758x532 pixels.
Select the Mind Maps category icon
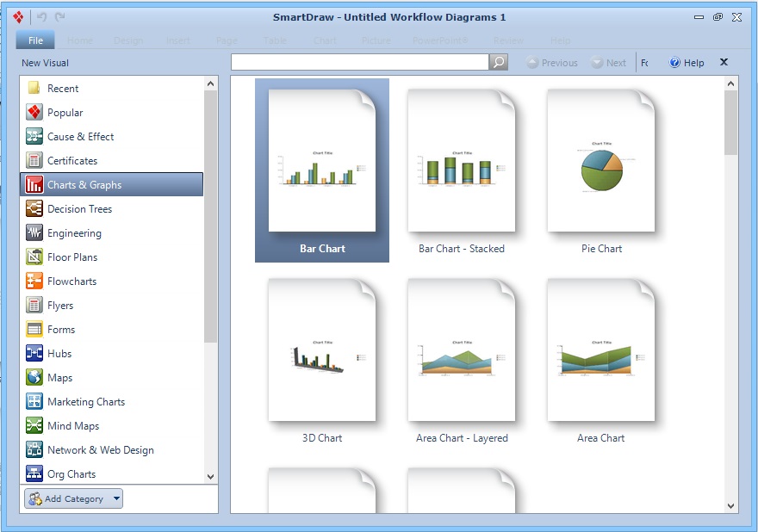(x=34, y=426)
